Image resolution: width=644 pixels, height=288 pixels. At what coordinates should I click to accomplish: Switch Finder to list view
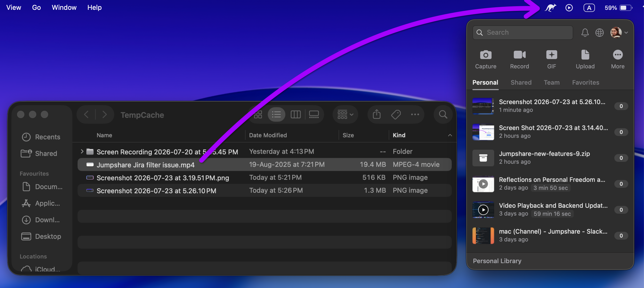tap(277, 114)
